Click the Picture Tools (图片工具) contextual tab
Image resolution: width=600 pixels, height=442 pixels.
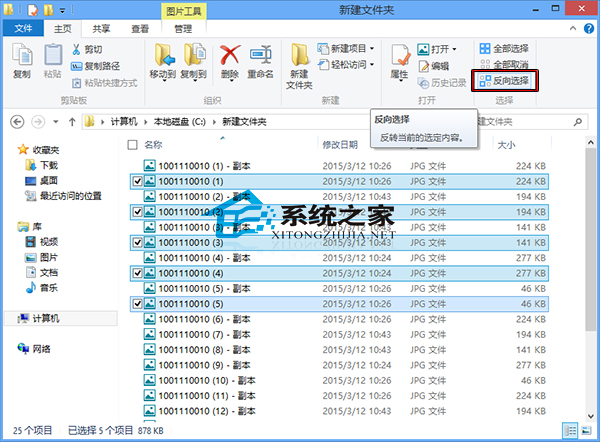pos(184,11)
